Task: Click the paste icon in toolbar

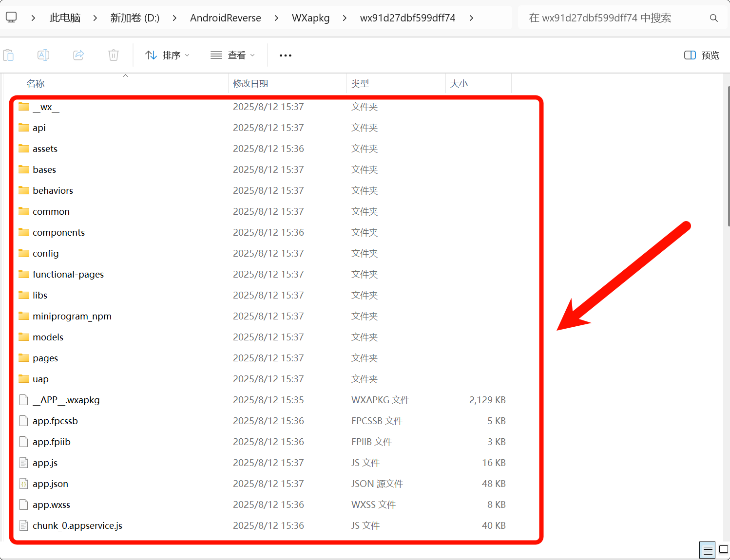Action: tap(9, 55)
